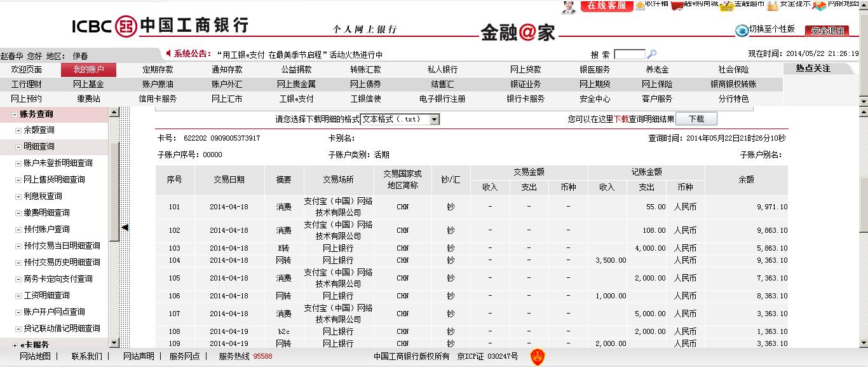The height and width of the screenshot is (367, 868).
Task: Click the sidebar scrollbar down arrow
Action: coord(114,343)
